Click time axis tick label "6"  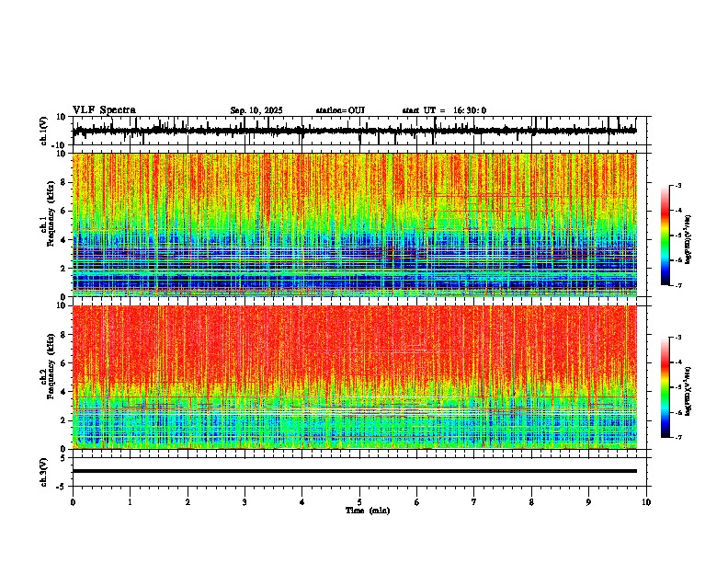click(417, 502)
